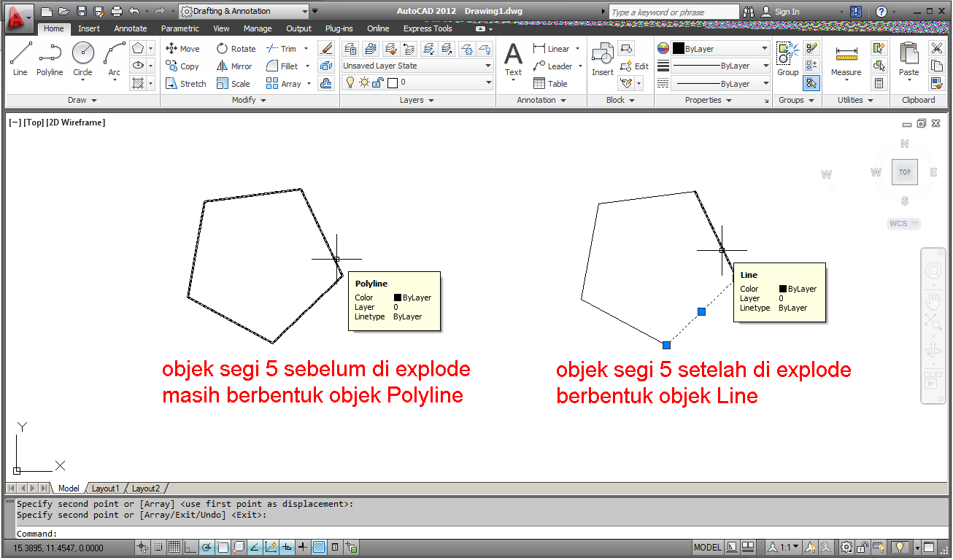Open the Layer Properties manager
Viewport: 953px width, 560px height.
tap(350, 48)
